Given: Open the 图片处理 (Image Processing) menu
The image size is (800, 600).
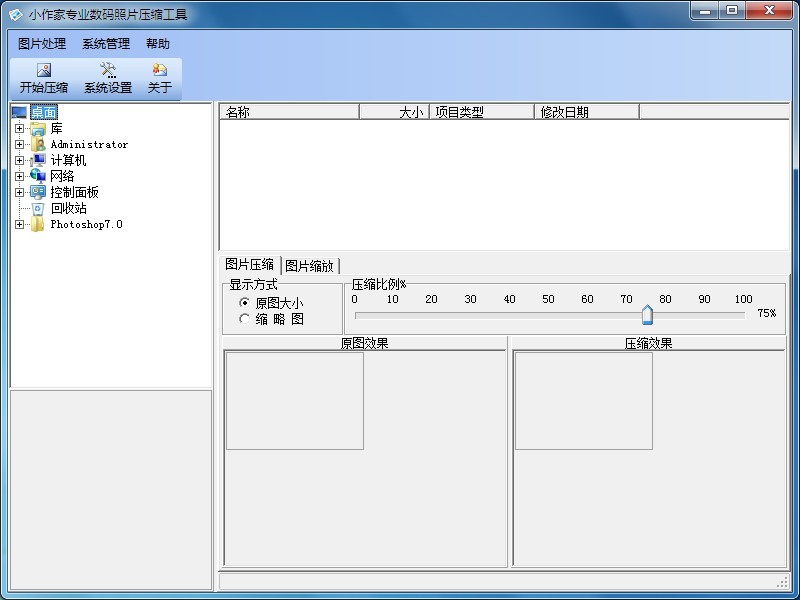Looking at the screenshot, I should click(42, 44).
